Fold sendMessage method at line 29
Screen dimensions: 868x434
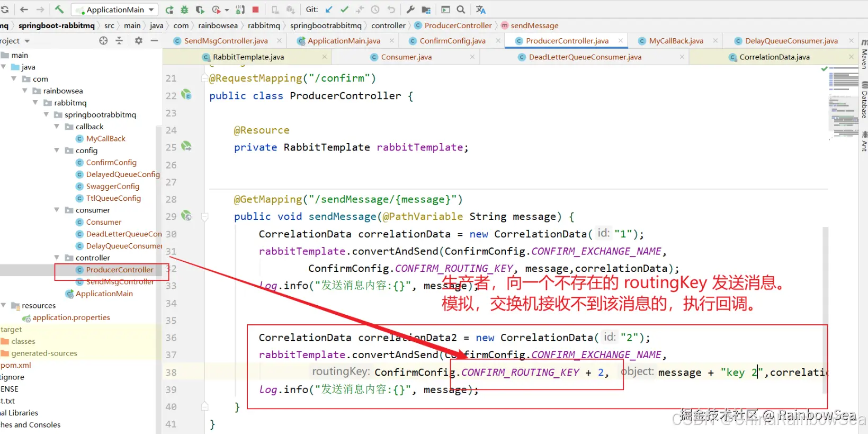[x=204, y=216]
